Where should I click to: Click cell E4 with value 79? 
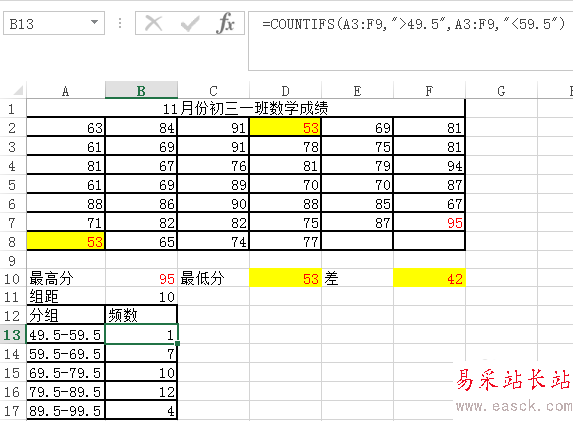coord(357,166)
